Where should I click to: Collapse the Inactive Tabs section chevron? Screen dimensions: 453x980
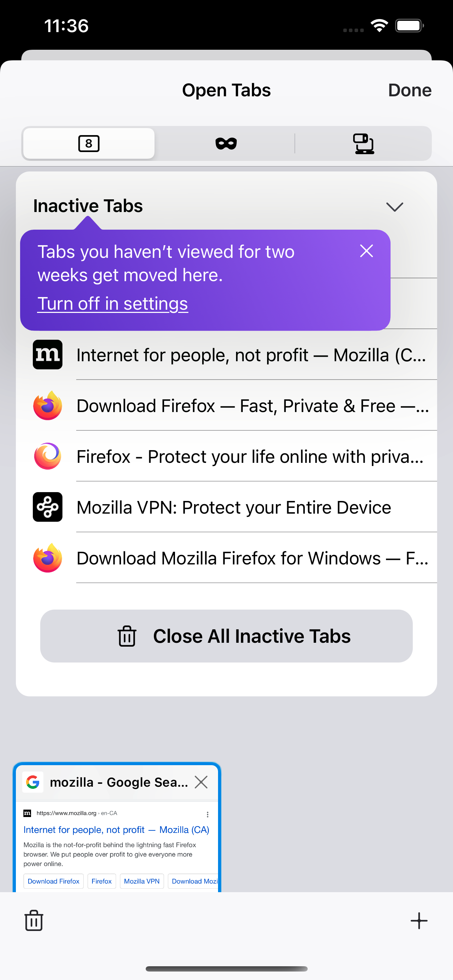click(394, 207)
